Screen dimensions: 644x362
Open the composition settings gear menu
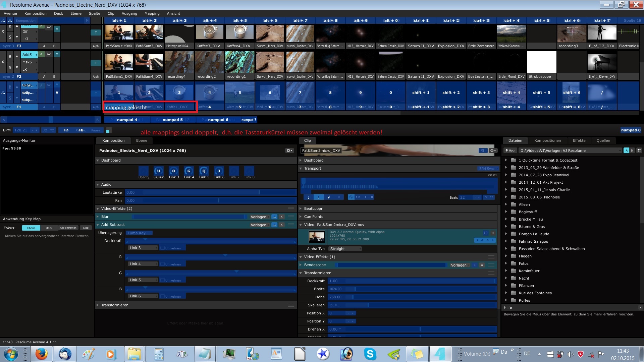pos(289,150)
